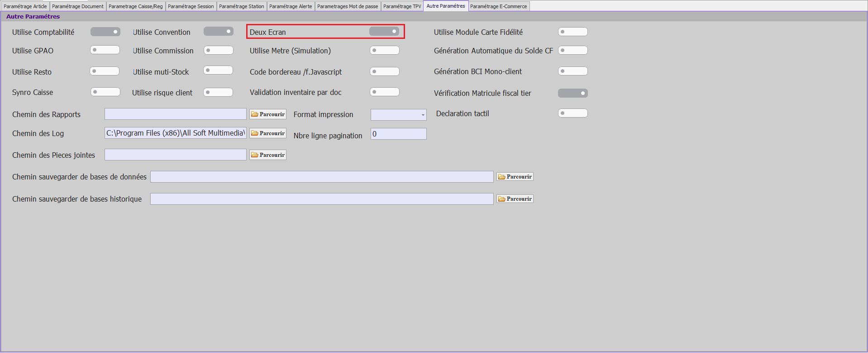Switch on Utilise muti-Stock

218,70
